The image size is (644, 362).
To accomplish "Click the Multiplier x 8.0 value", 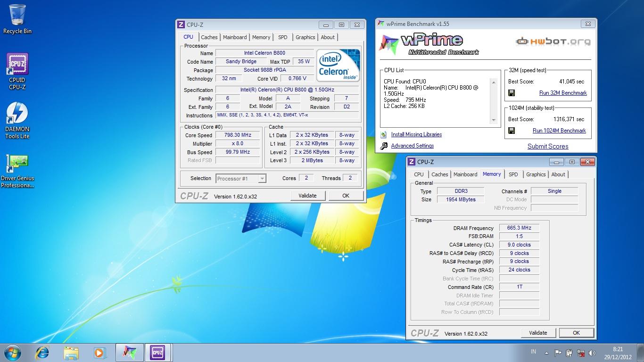I will pos(238,144).
